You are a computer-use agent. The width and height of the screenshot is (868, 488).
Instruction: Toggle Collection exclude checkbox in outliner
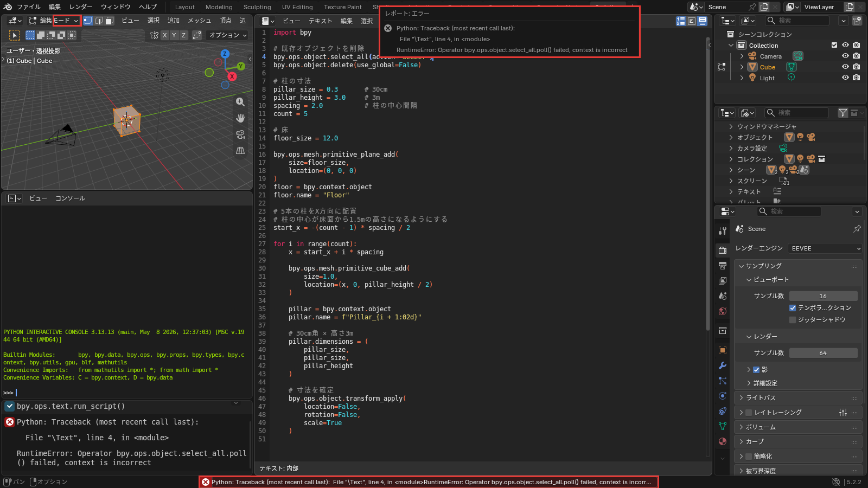point(834,45)
